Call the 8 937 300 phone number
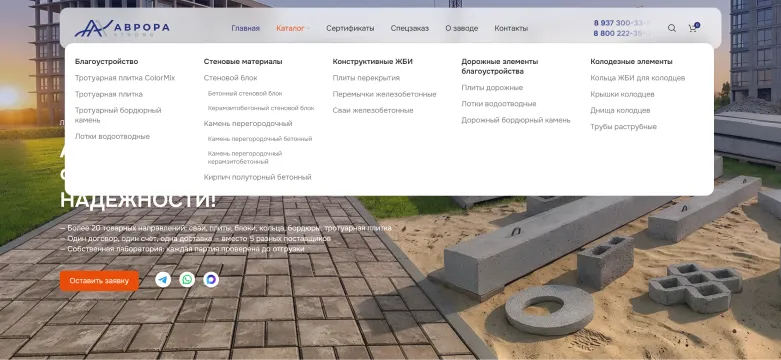The height and width of the screenshot is (360, 781). click(622, 23)
